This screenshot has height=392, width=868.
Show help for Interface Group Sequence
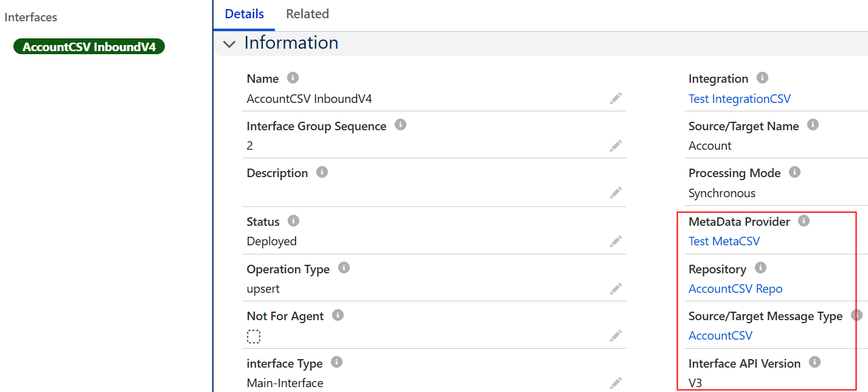tap(400, 125)
